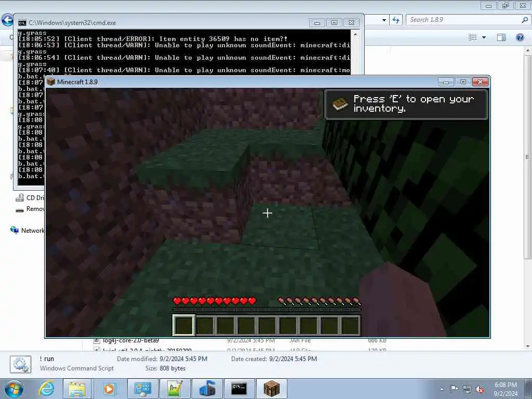Open the clock showing 6:08 PM

(x=506, y=389)
